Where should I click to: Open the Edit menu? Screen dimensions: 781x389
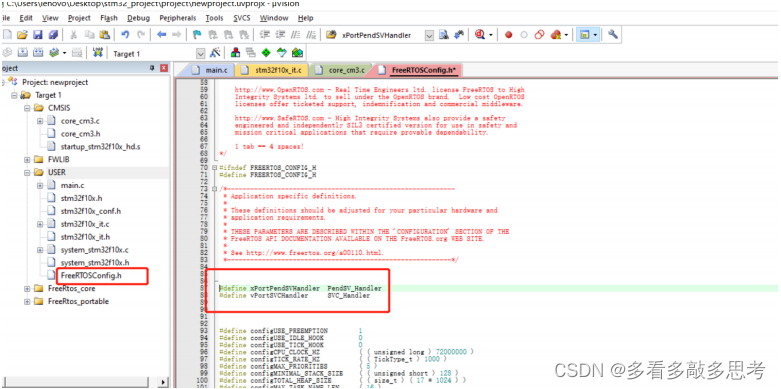click(x=26, y=18)
